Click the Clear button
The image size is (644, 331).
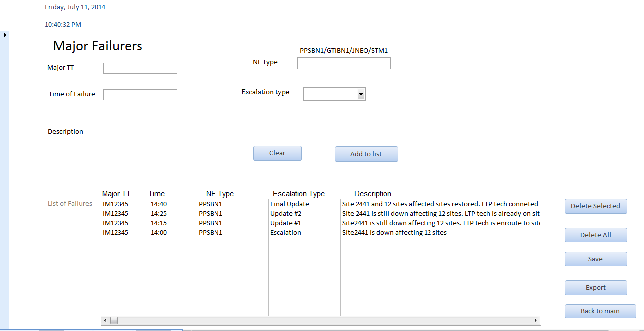coord(277,153)
